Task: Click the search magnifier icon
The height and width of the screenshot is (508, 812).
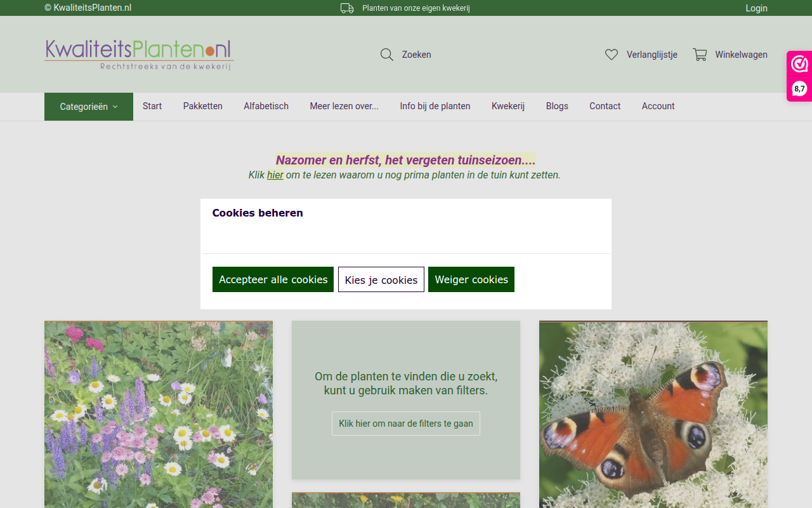Action: (387, 55)
